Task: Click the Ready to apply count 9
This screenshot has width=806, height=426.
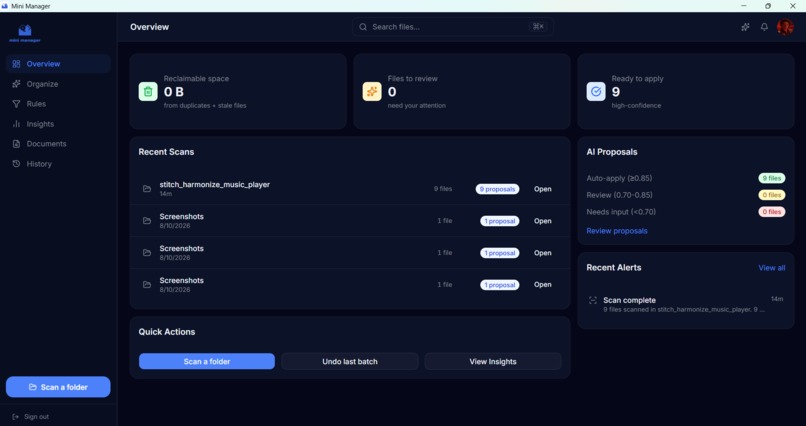Action: 616,92
